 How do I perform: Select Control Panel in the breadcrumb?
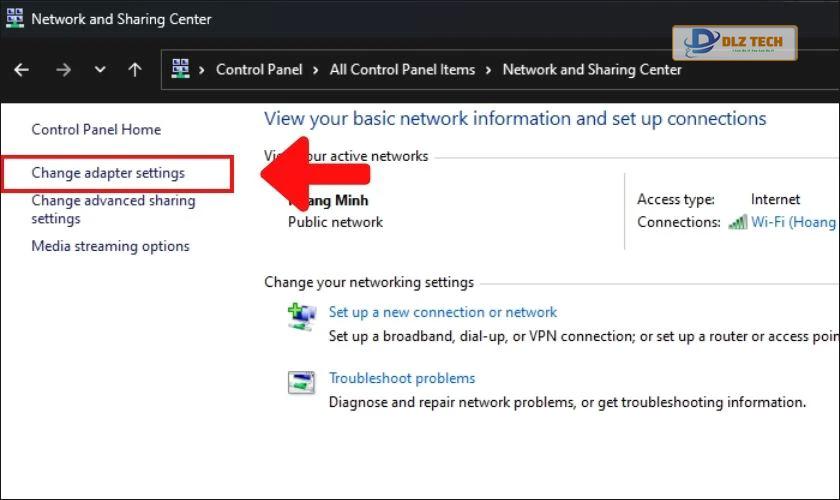pos(259,70)
